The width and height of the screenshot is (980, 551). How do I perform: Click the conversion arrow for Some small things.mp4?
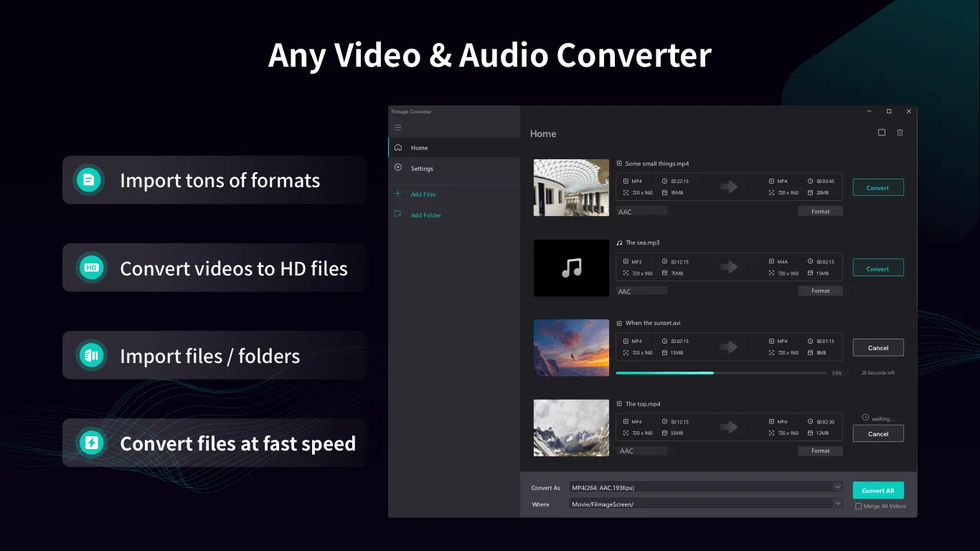click(x=730, y=187)
